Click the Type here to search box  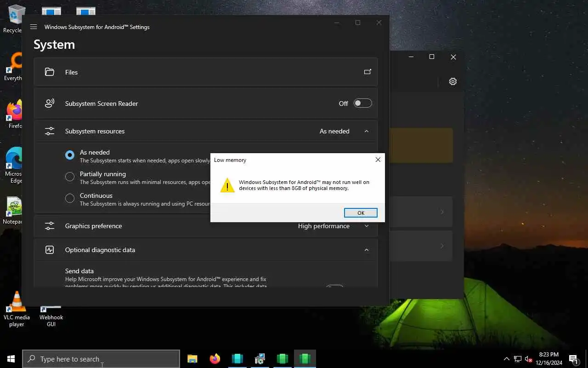click(x=101, y=359)
